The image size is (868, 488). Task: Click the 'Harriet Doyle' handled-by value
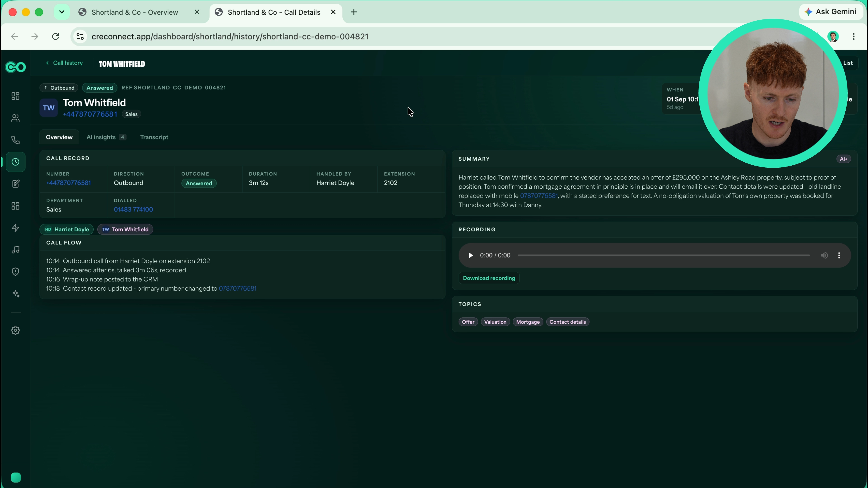click(335, 183)
